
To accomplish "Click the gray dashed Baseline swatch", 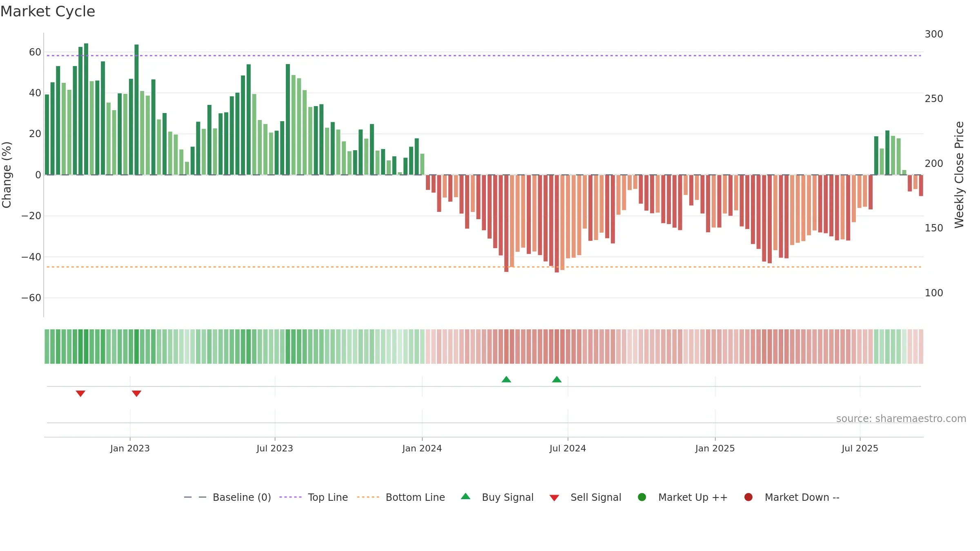I will (x=195, y=497).
